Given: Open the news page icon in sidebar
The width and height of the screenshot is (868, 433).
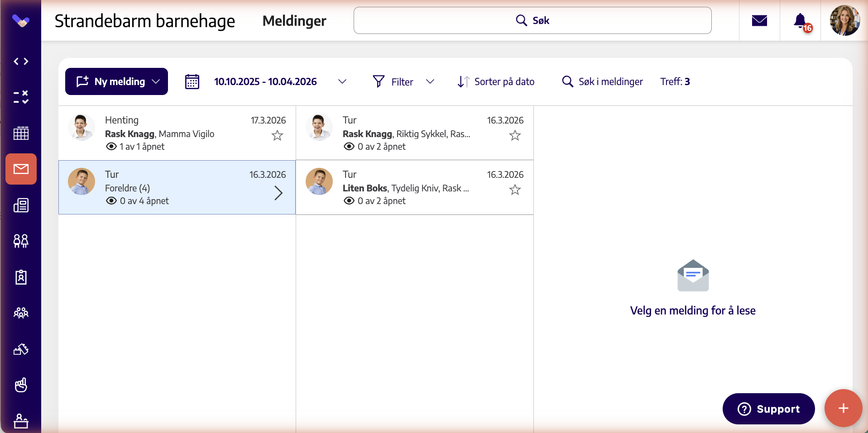Looking at the screenshot, I should coord(21,205).
